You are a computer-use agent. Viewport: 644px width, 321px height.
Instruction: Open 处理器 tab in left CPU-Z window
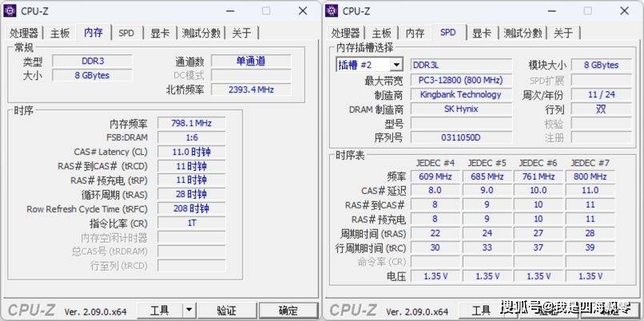(x=24, y=34)
